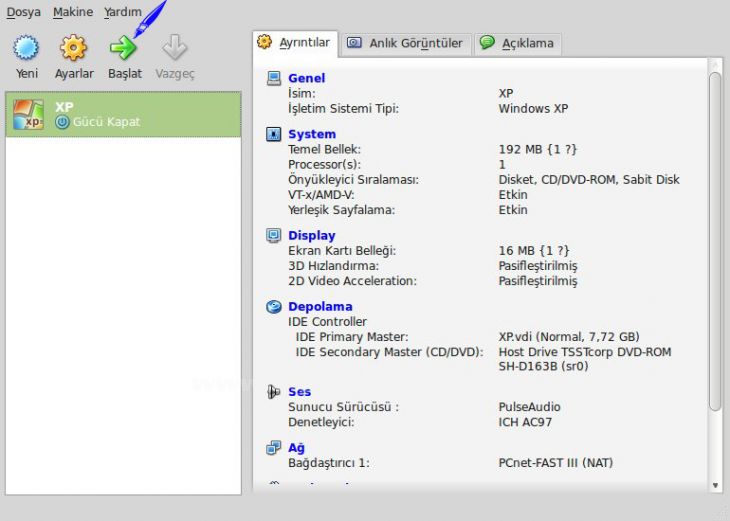Click the Gücü Kapat power status icon

(x=62, y=122)
